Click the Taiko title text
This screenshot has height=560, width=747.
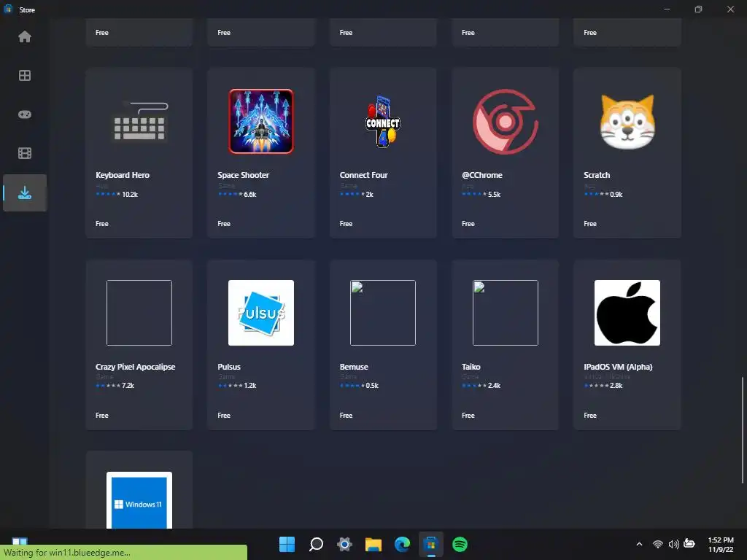tap(471, 367)
